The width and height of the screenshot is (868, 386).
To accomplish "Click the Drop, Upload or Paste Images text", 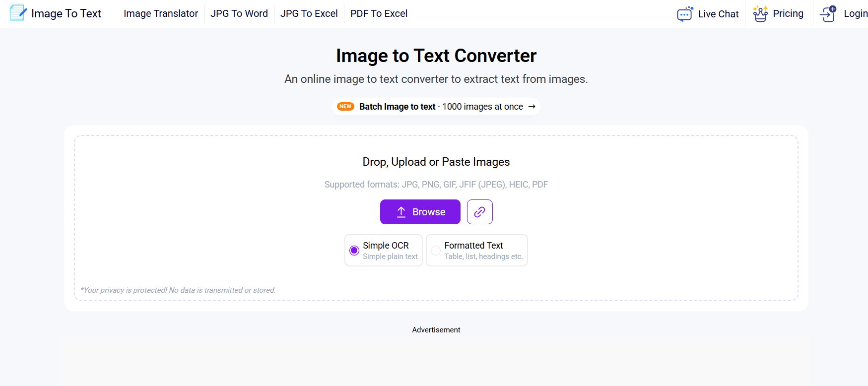I will [436, 162].
